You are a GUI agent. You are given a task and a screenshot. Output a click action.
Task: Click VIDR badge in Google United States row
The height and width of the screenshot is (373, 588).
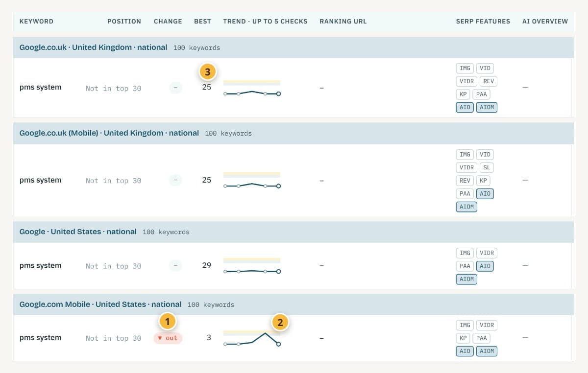point(487,253)
